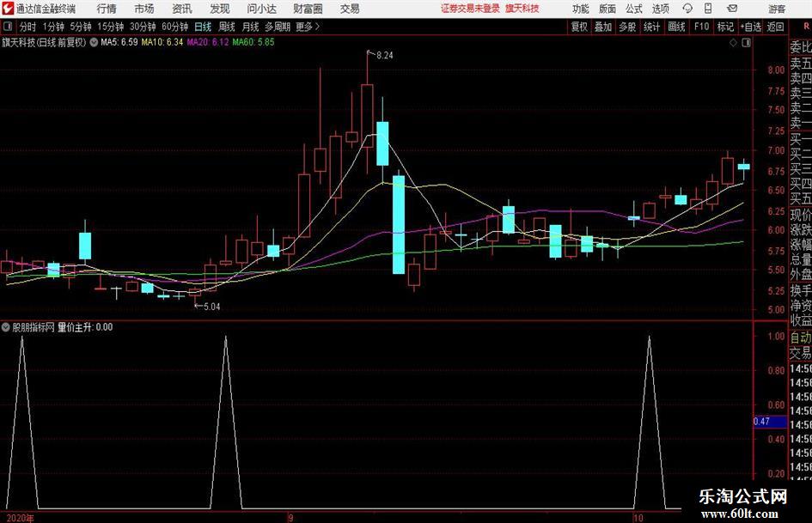The height and width of the screenshot is (523, 812).
Task: Select the 日线 daily period
Action: point(203,27)
